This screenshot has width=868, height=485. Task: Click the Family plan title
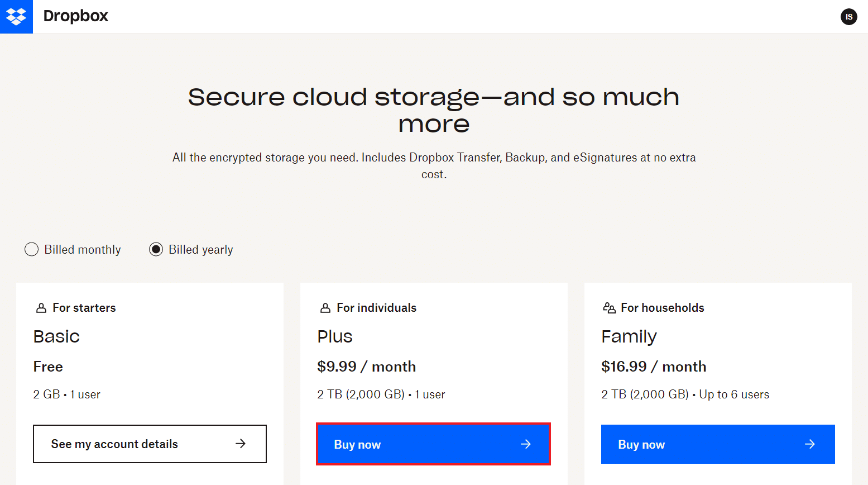pos(629,337)
